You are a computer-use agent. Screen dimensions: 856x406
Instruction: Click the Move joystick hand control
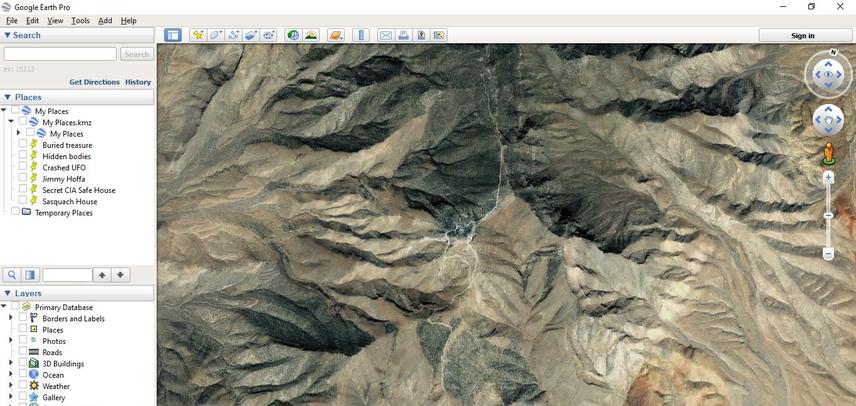828,120
